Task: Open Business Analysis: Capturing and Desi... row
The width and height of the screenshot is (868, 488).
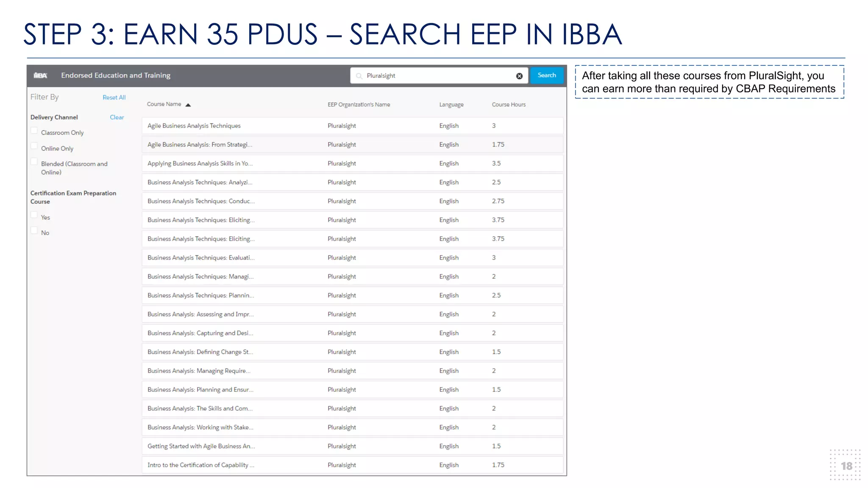Action: (353, 333)
